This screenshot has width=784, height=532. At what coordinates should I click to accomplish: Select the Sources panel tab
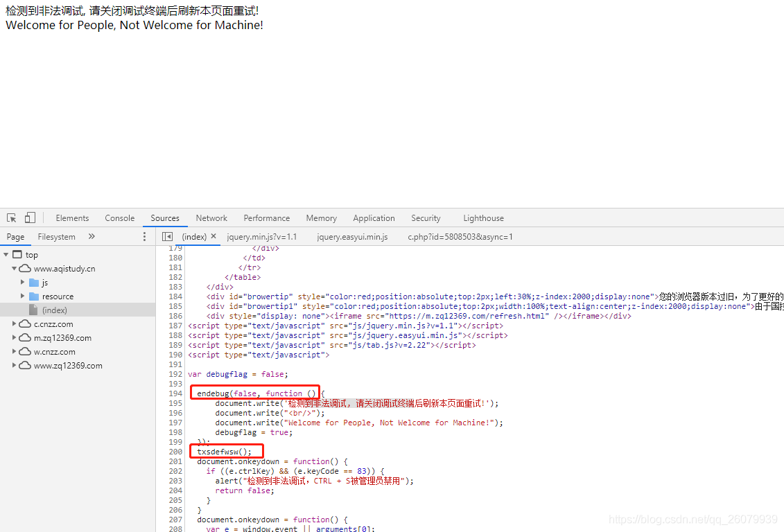pos(164,218)
